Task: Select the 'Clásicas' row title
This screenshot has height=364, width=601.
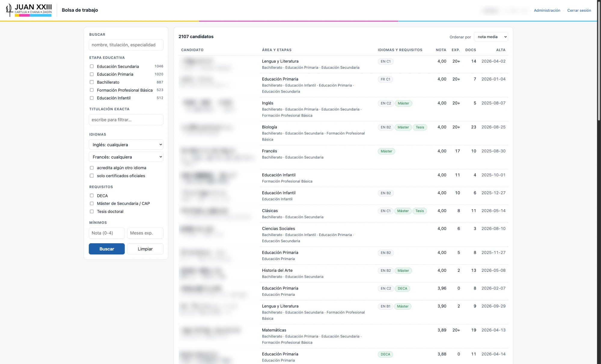Action: 270,211
